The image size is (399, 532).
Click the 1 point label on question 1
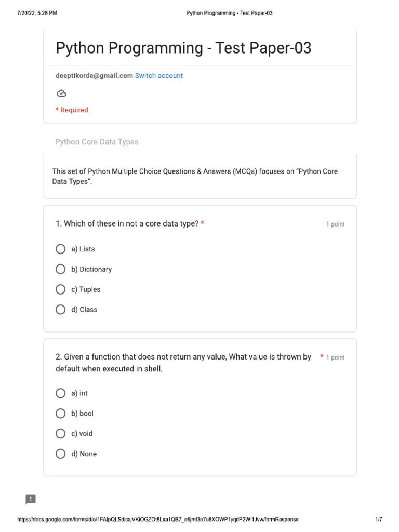coord(335,224)
